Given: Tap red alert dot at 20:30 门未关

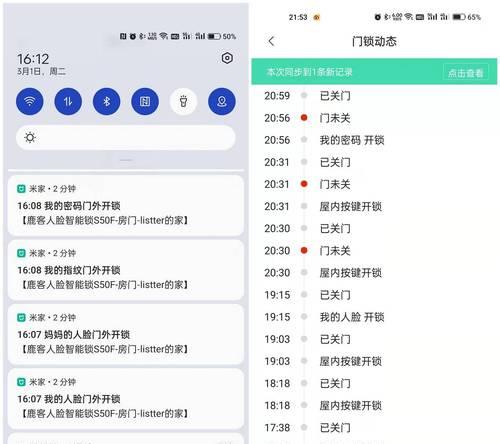Looking at the screenshot, I should (304, 250).
